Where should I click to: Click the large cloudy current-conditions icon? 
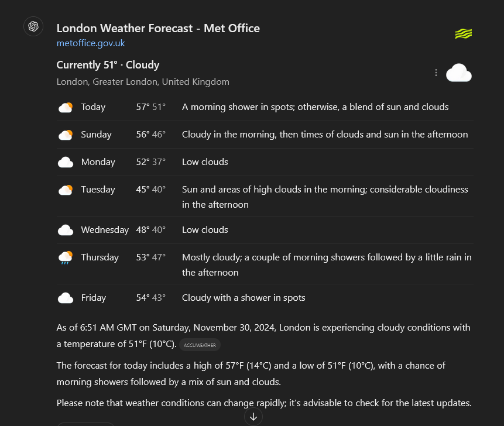click(x=459, y=73)
